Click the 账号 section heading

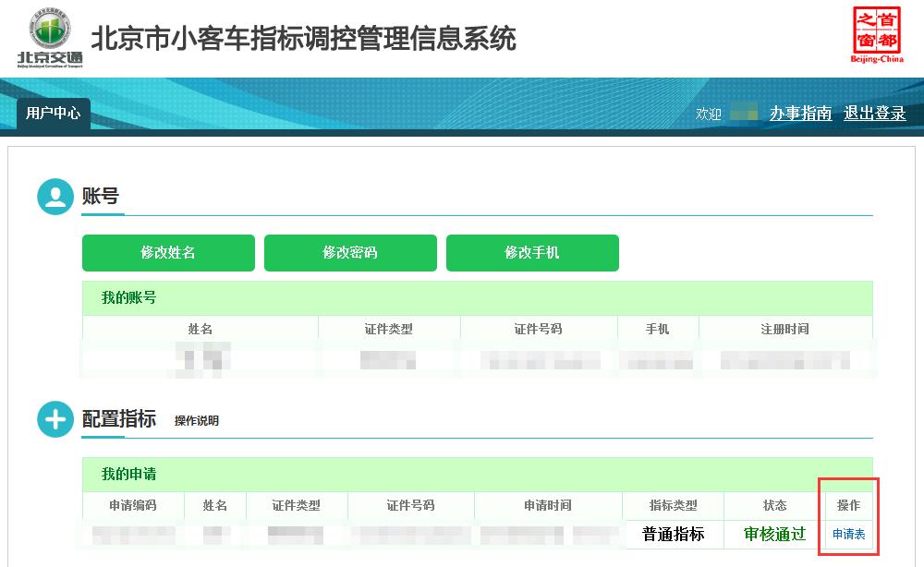click(x=102, y=196)
